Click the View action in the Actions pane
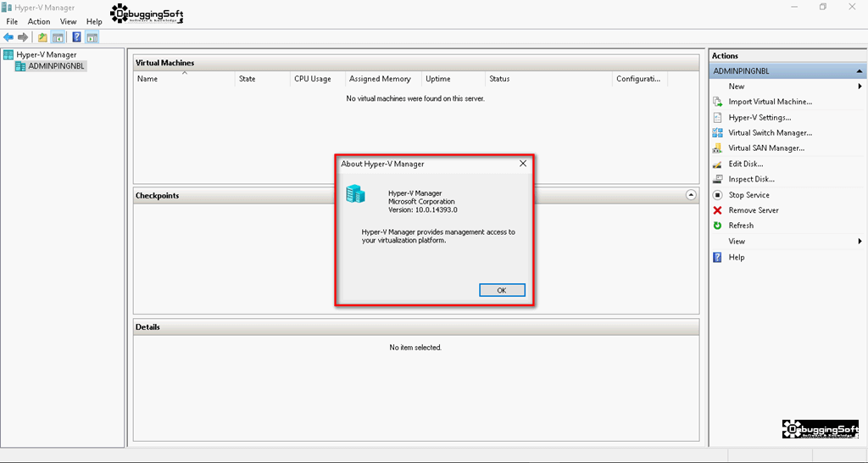 point(737,242)
